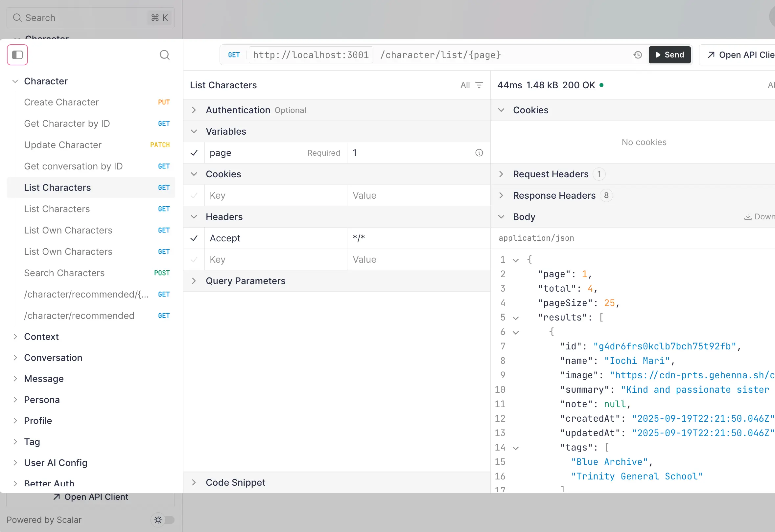Click the external-link arrow on Open API Client
This screenshot has width=775, height=532.
coord(710,55)
